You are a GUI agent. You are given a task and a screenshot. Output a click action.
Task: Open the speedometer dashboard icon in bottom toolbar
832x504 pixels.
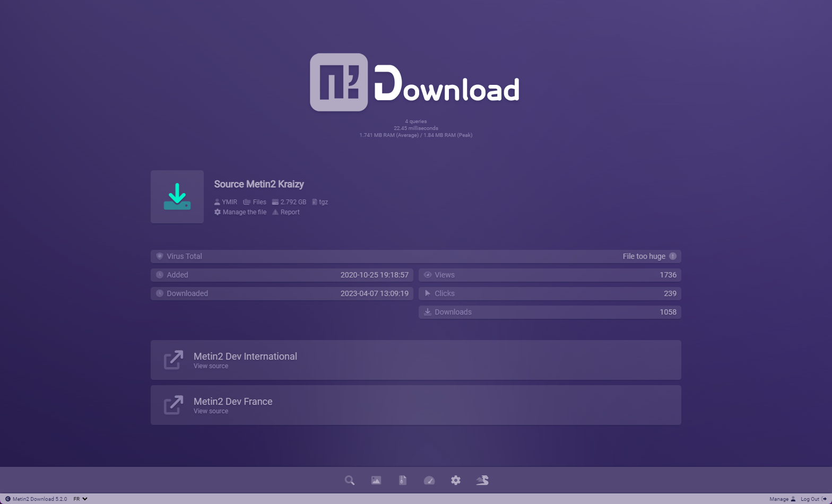click(429, 481)
